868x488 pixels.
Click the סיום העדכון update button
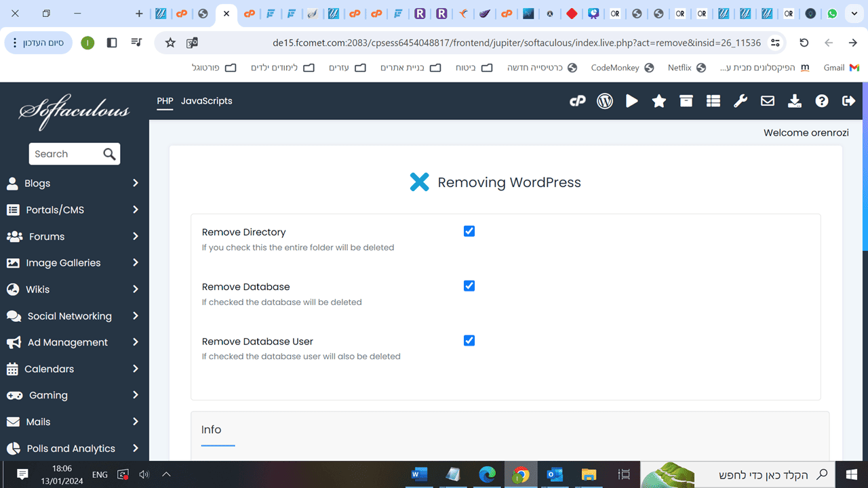[x=39, y=43]
